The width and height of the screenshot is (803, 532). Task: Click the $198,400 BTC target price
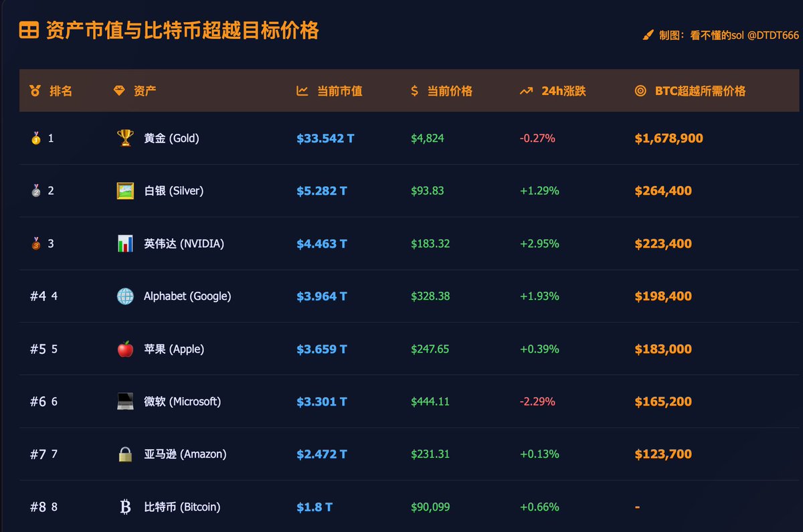point(663,296)
